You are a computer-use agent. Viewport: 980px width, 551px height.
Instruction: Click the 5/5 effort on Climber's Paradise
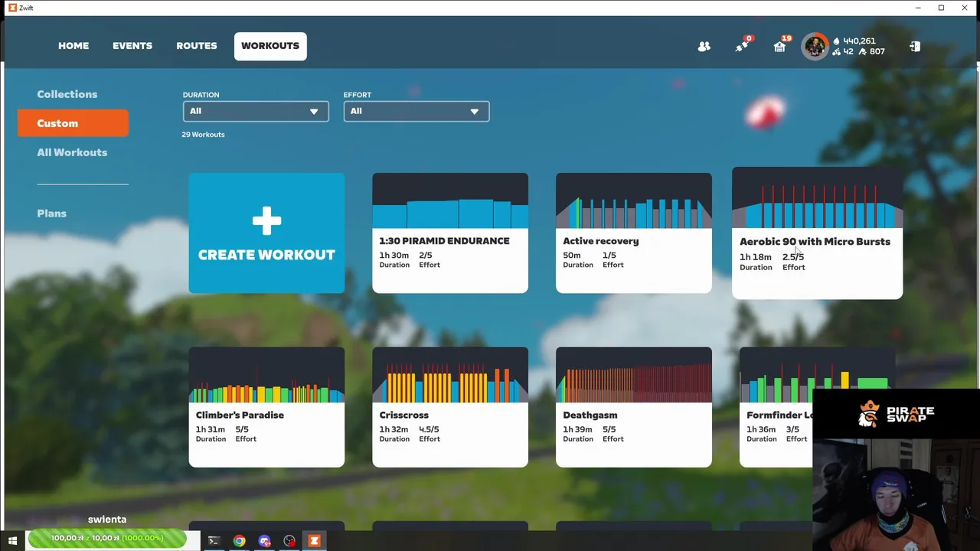point(242,430)
